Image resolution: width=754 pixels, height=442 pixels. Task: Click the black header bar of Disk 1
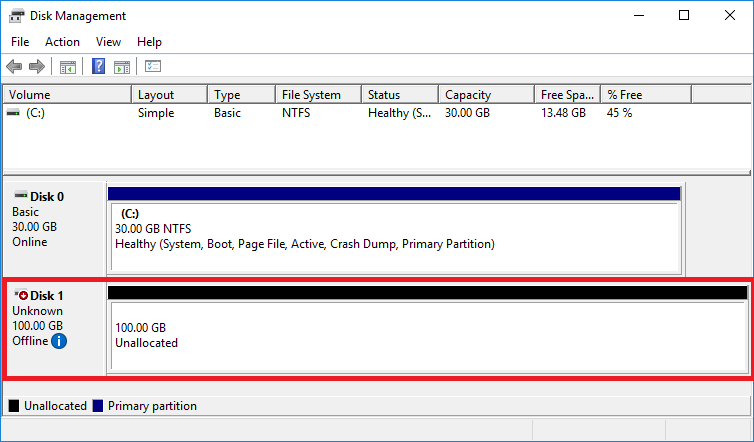(427, 293)
